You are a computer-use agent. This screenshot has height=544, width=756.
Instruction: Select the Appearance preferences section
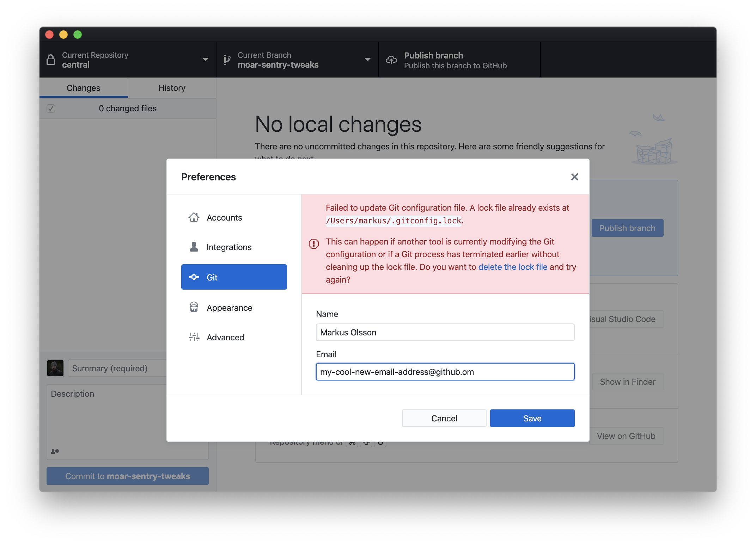click(234, 308)
